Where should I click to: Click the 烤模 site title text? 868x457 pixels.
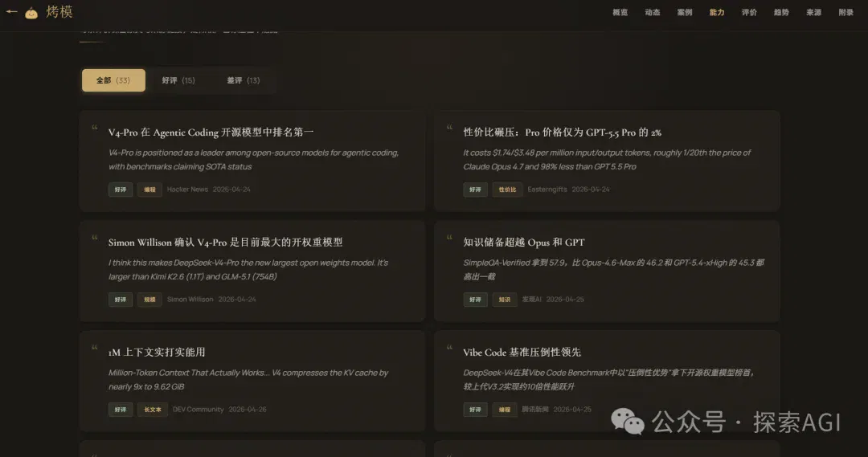[59, 11]
